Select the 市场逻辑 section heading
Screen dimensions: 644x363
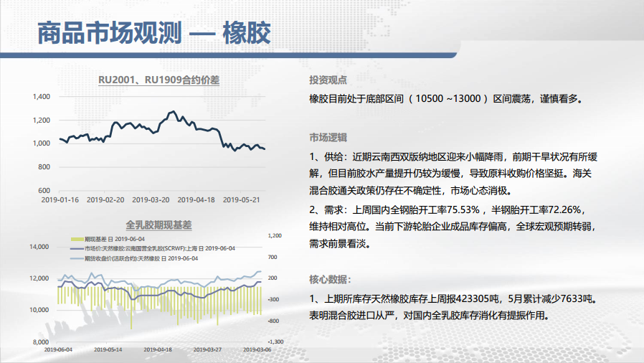pyautogui.click(x=328, y=137)
